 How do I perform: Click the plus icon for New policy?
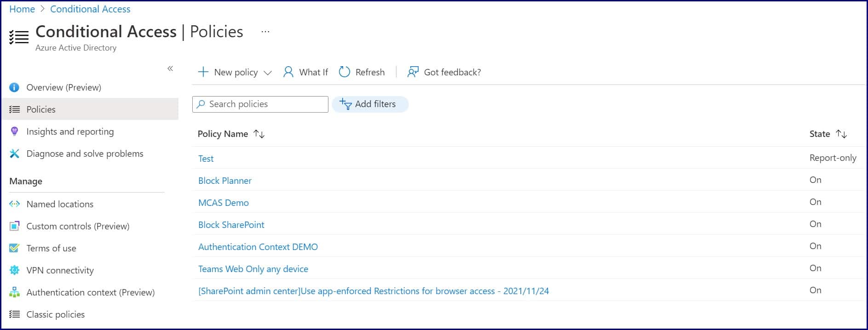point(203,72)
